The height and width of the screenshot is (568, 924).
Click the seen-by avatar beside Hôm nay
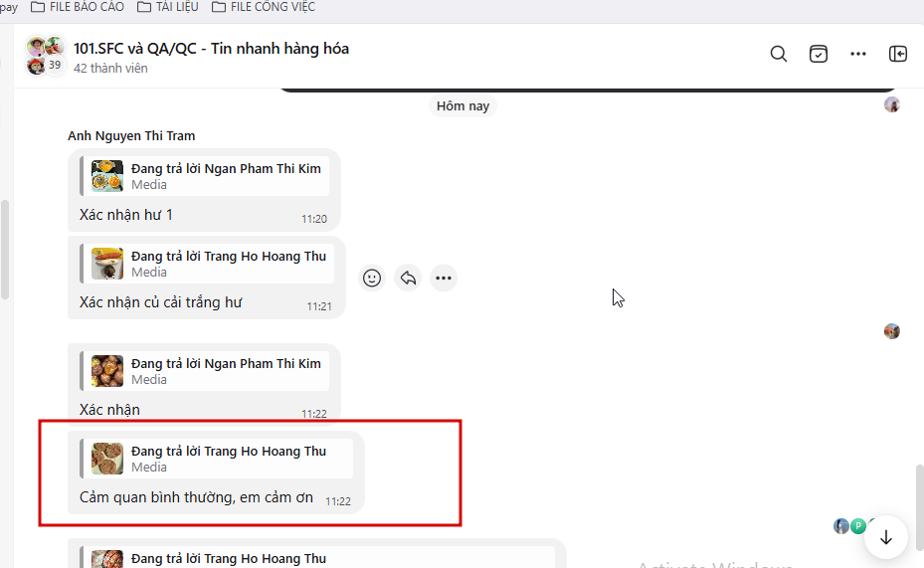[x=891, y=104]
